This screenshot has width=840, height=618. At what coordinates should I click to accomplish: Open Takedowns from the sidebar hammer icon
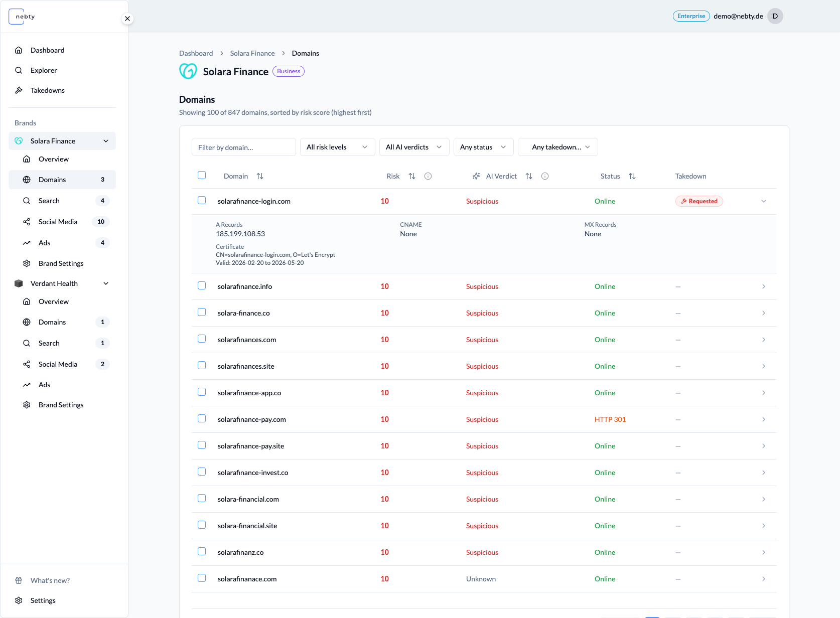19,90
